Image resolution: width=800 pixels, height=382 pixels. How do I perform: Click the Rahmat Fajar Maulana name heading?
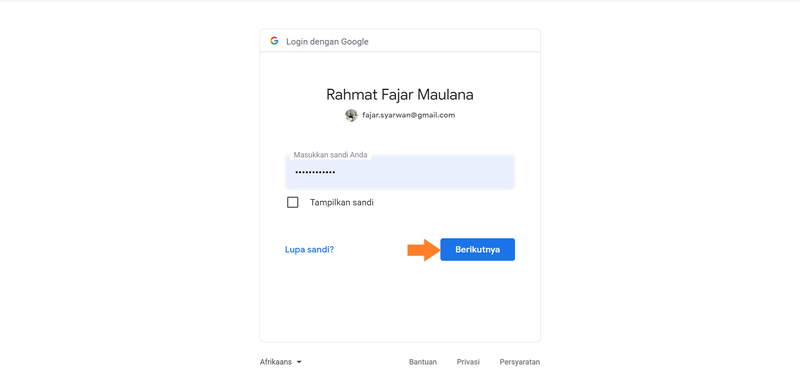(400, 95)
